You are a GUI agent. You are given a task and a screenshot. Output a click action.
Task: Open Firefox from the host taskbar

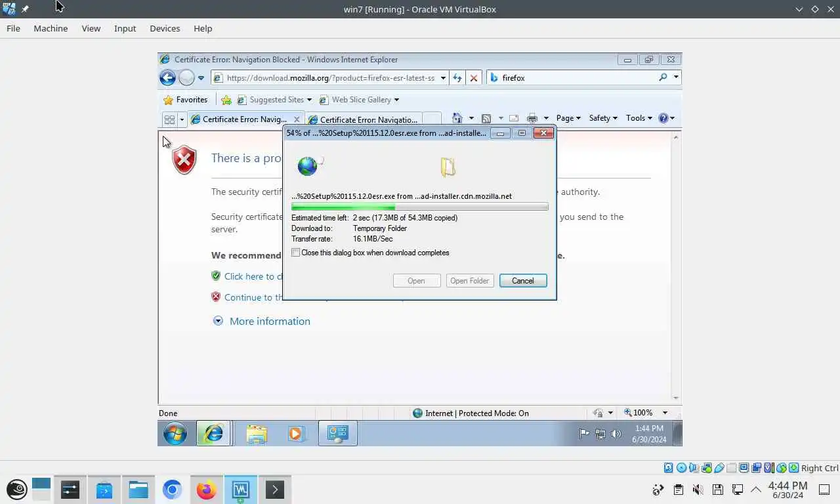tap(206, 490)
